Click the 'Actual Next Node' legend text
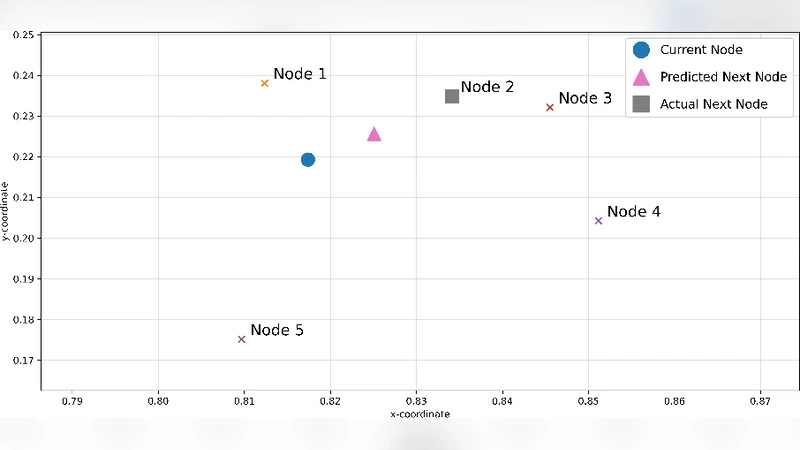Viewport: 800px width, 450px height. [714, 104]
